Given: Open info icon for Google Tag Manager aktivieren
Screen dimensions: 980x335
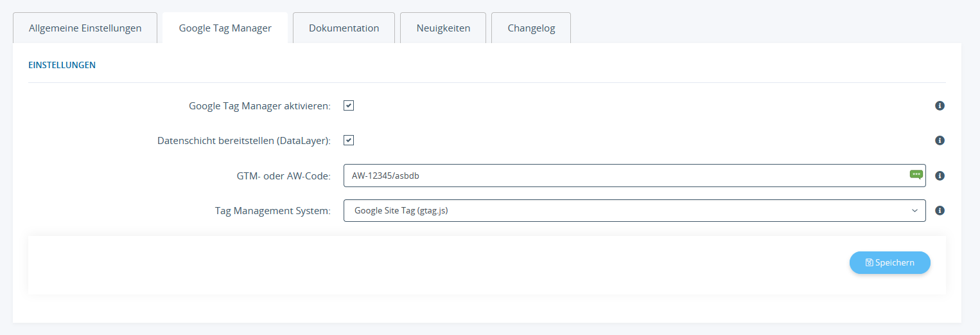Looking at the screenshot, I should point(940,105).
